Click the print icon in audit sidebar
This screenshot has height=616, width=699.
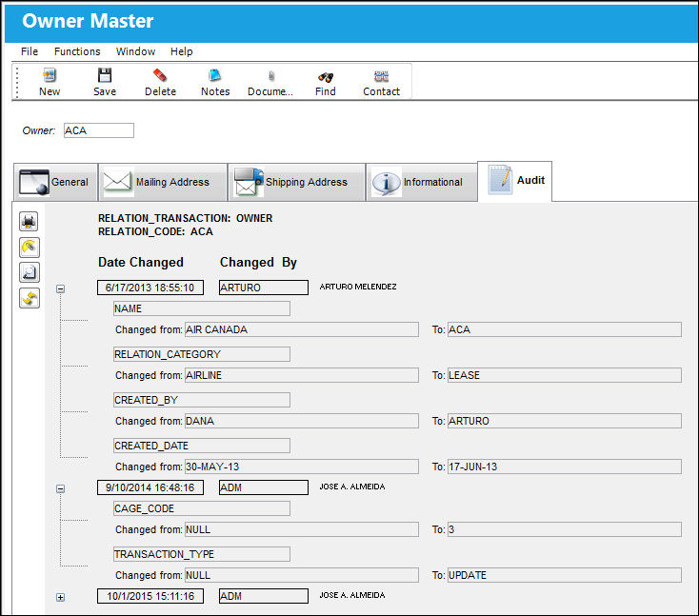29,222
